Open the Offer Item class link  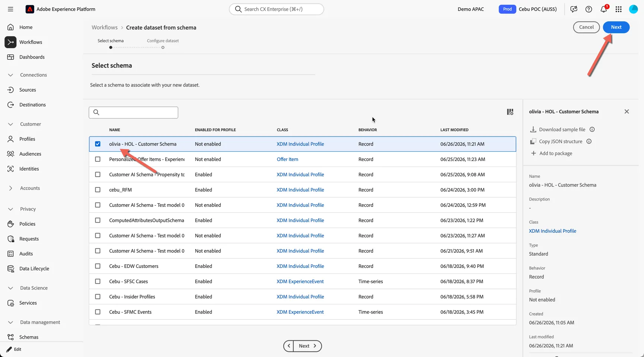click(x=287, y=159)
